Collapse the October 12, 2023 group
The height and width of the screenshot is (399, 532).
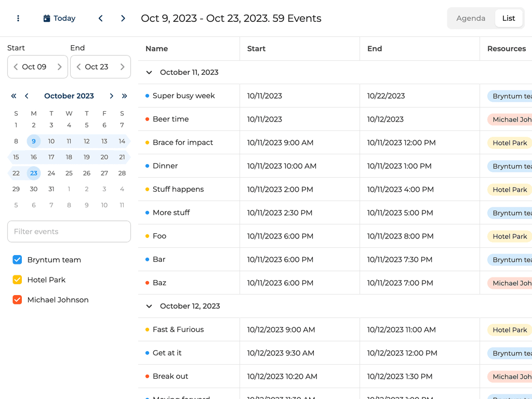click(149, 306)
